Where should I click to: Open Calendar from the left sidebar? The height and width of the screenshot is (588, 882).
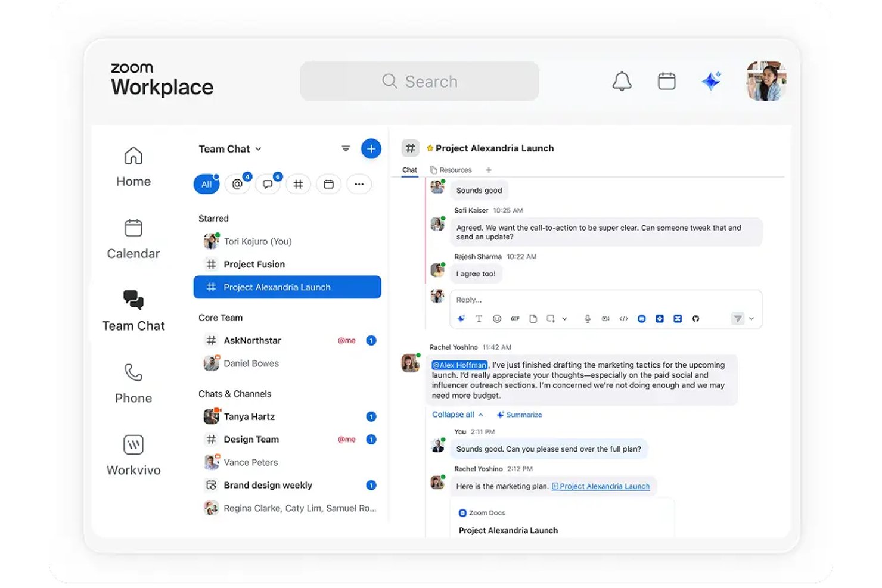coord(133,239)
